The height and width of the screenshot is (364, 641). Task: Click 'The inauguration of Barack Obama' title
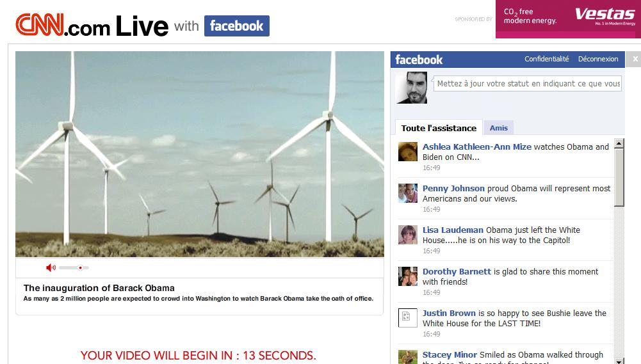[99, 288]
